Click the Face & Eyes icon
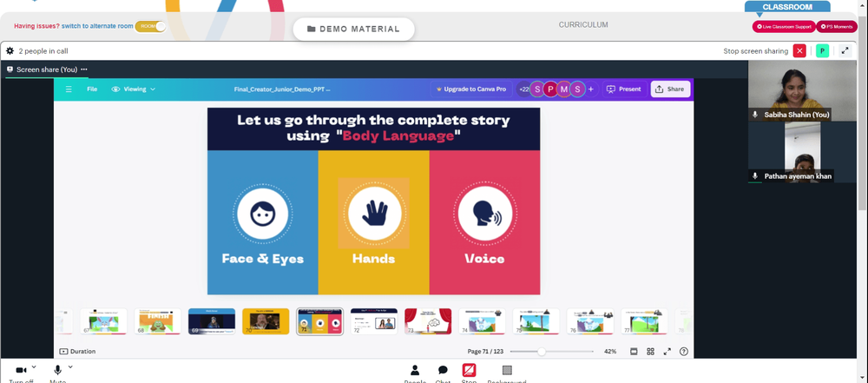The height and width of the screenshot is (383, 868). tap(262, 214)
